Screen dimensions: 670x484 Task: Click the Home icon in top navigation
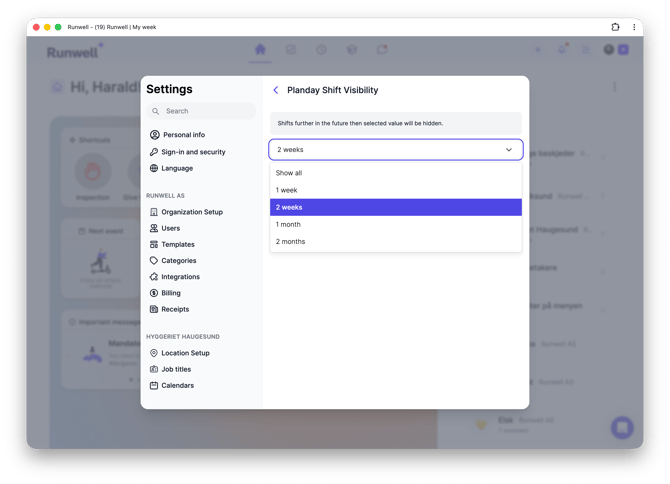(x=260, y=50)
